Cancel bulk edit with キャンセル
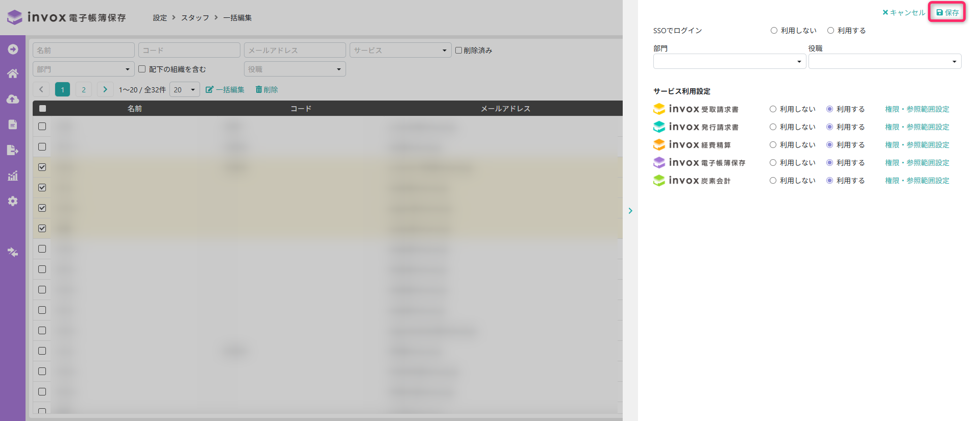980x421 pixels. 903,12
